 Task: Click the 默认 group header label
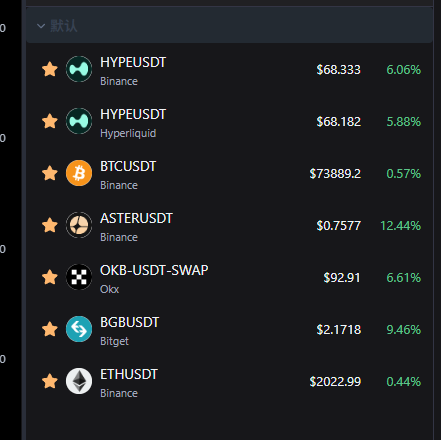(64, 26)
